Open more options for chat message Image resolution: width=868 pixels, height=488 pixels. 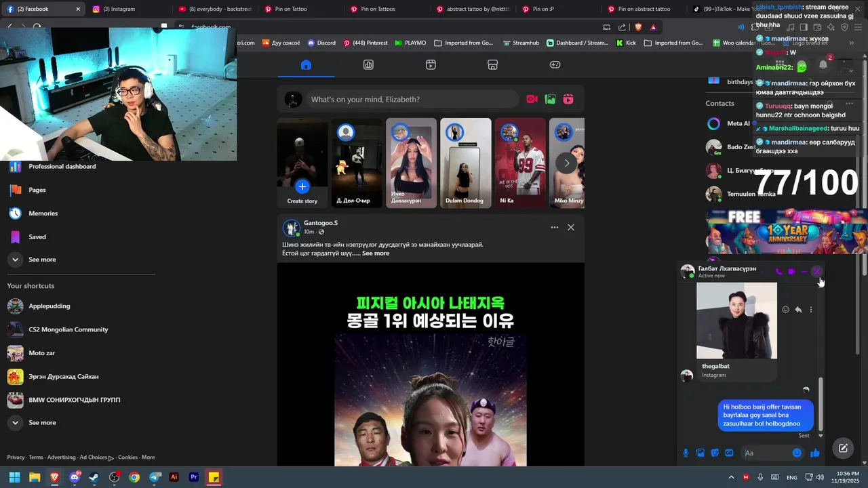click(810, 310)
